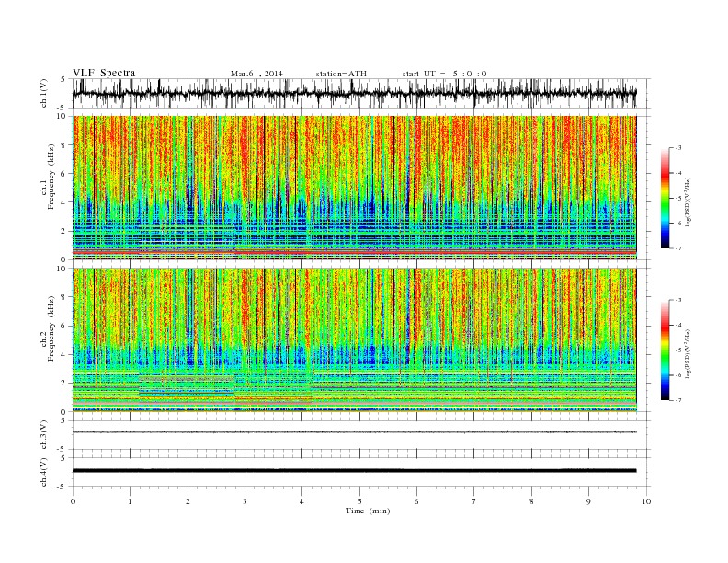Click time axis tick label "1"

tap(130, 501)
